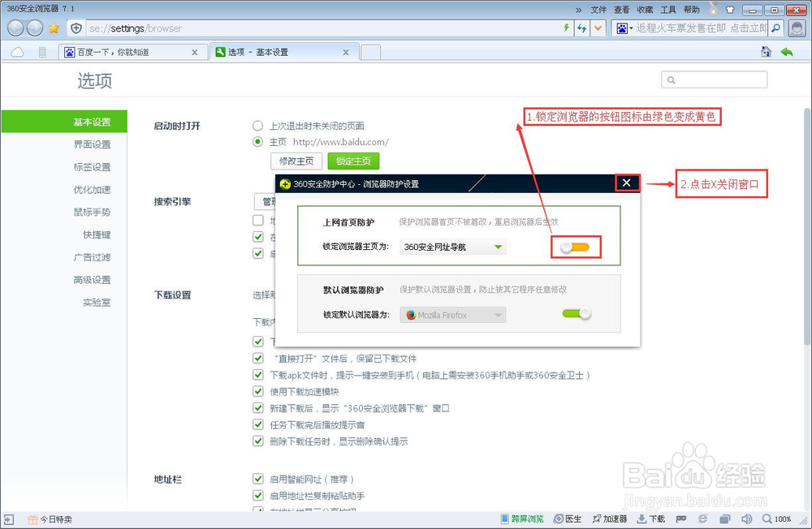Open the 下载 download manager in status bar
Viewport: 812px width, 529px height.
pos(651,518)
